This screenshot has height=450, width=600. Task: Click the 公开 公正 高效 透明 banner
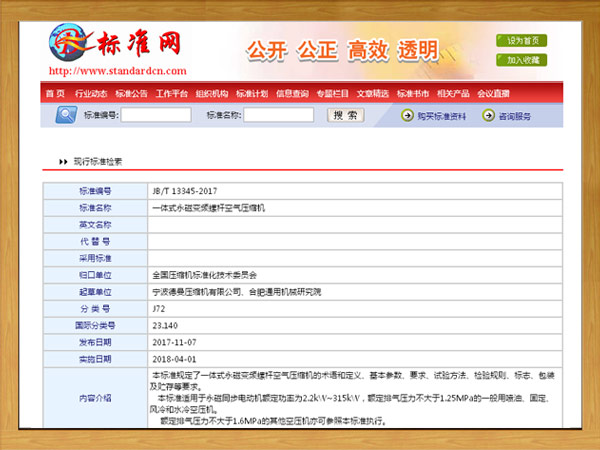[x=342, y=50]
